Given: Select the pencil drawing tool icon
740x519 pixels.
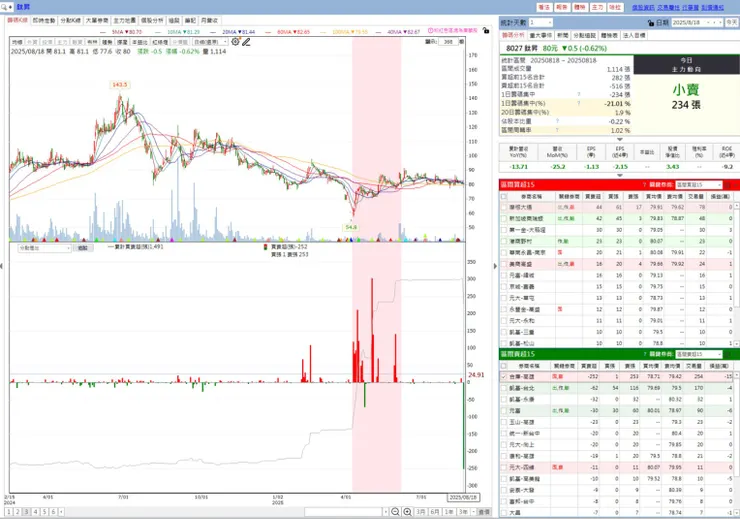Looking at the screenshot, I should pyautogui.click(x=246, y=42).
